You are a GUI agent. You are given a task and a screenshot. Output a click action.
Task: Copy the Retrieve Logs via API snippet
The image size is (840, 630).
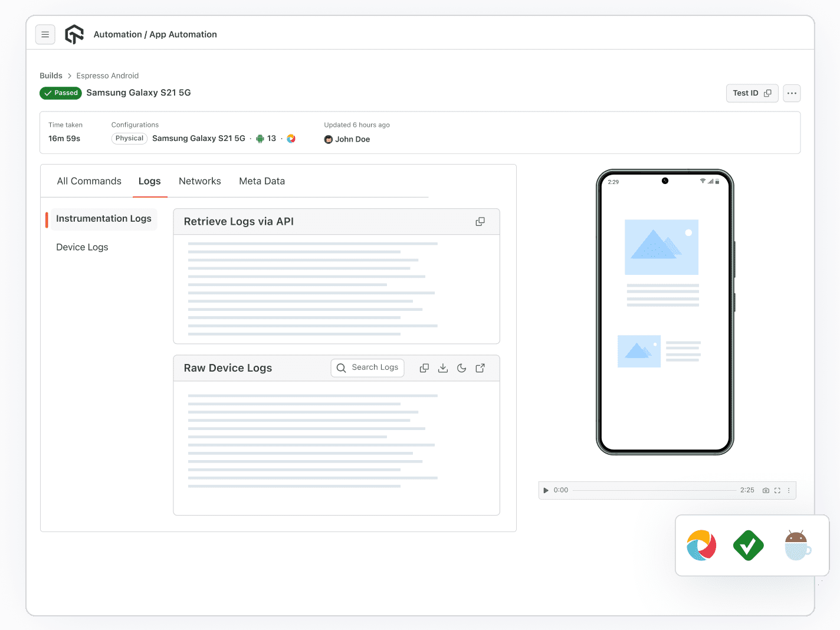[480, 222]
